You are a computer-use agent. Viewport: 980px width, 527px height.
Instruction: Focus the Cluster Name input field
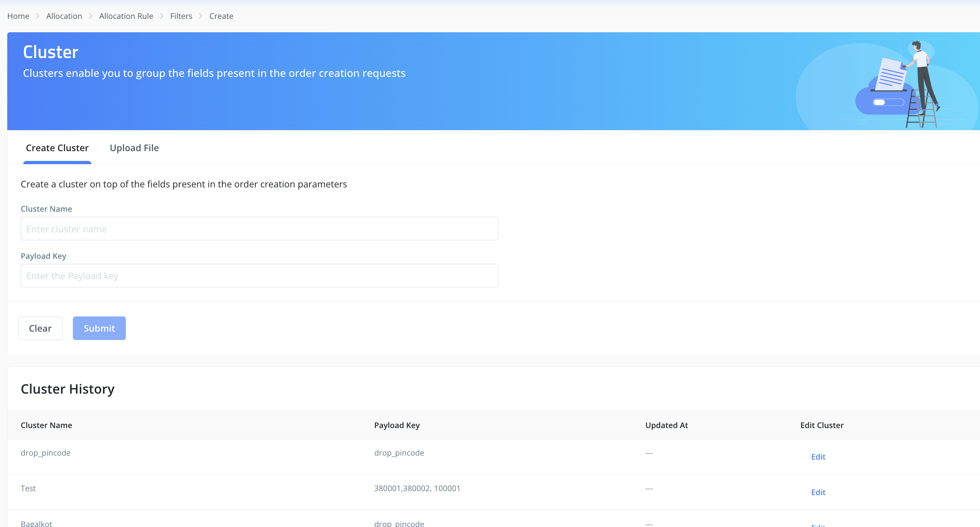[259, 228]
